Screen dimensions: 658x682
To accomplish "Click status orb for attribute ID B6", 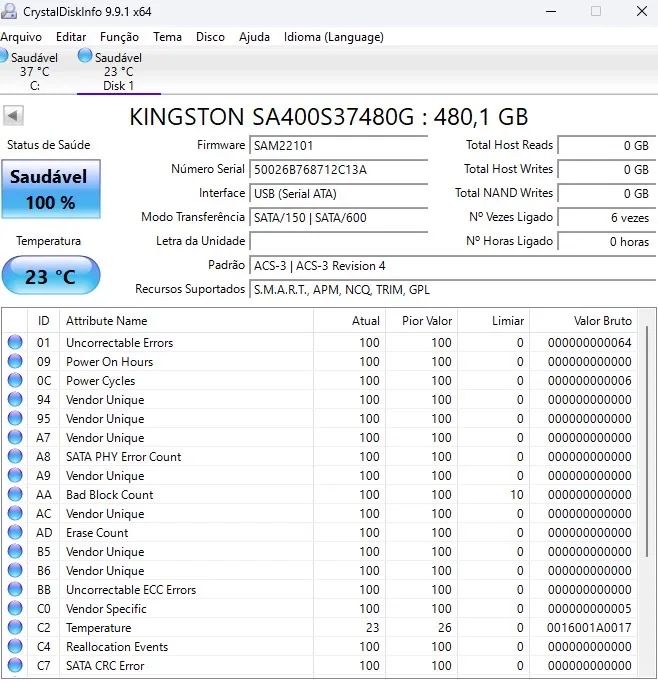I will tap(15, 570).
